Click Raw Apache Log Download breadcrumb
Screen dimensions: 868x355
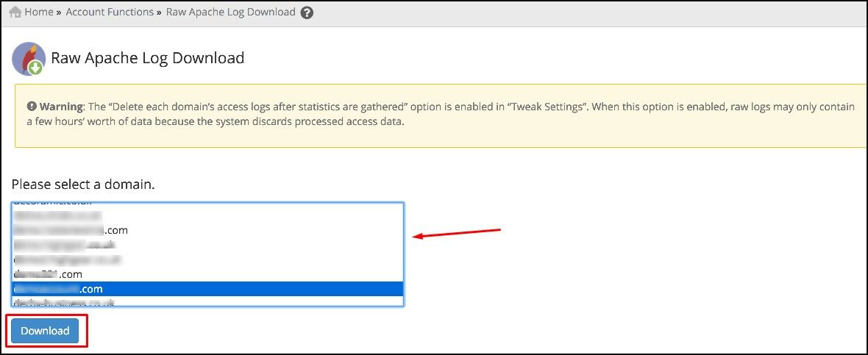pyautogui.click(x=231, y=12)
